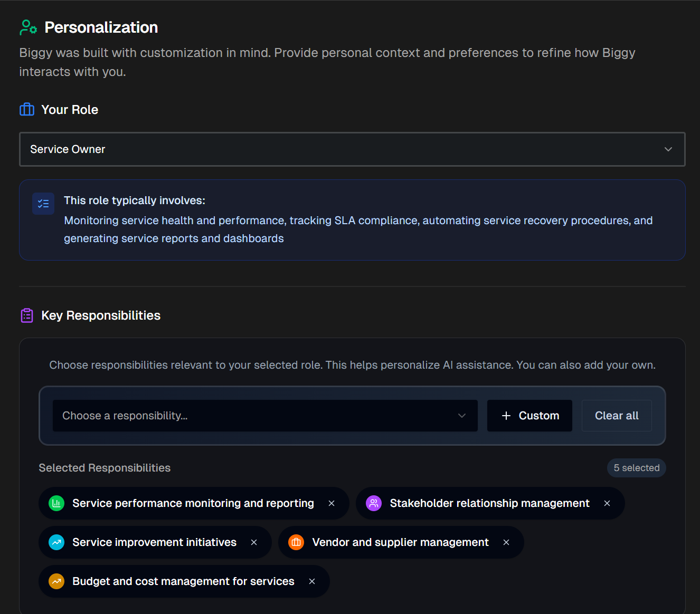The image size is (700, 614).
Task: Expand the role selector via its chevron arrow
Action: coord(668,149)
